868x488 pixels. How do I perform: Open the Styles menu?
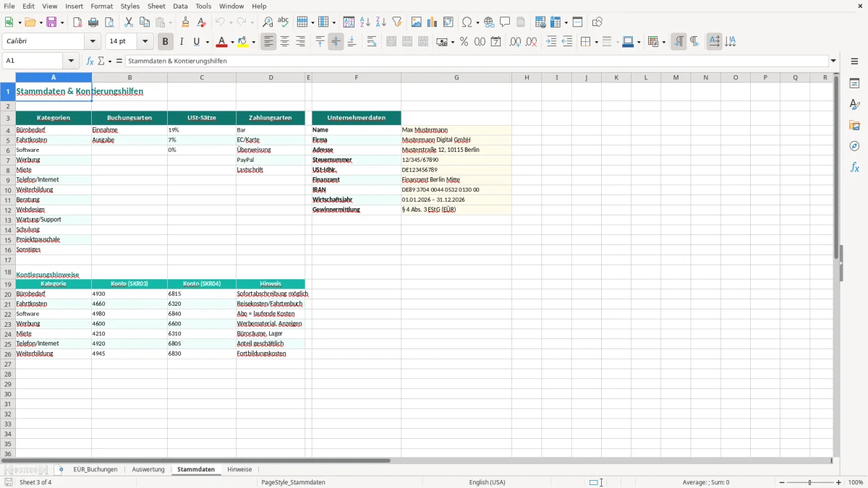coord(130,6)
